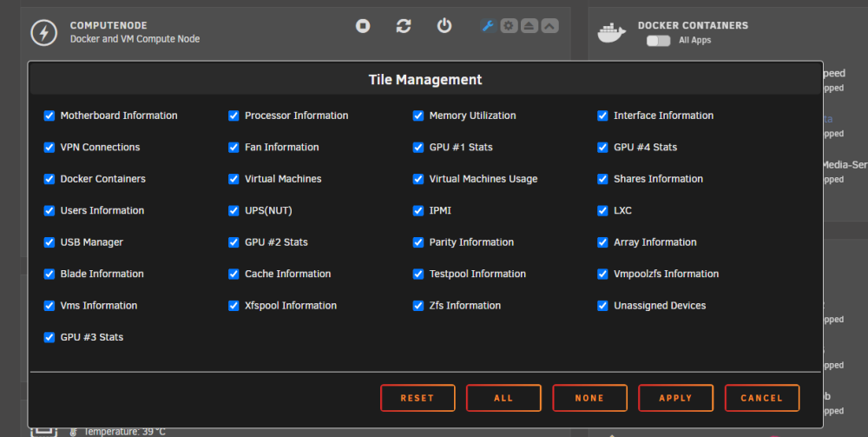
Task: Confirm with the APPLY button
Action: click(675, 398)
